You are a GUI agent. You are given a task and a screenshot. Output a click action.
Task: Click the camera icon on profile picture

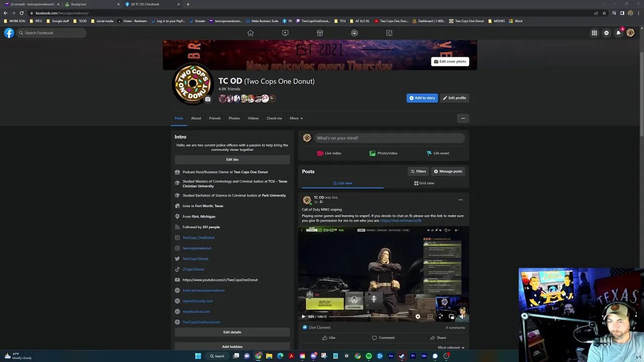tap(208, 99)
